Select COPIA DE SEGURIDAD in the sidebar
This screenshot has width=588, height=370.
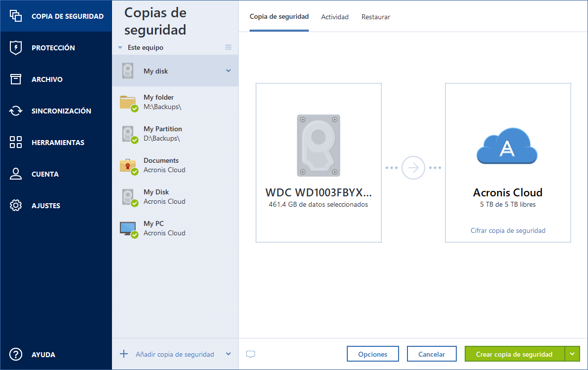point(56,16)
